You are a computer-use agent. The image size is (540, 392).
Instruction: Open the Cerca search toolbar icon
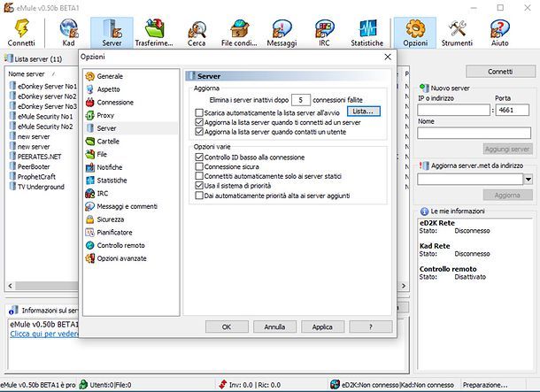197,33
